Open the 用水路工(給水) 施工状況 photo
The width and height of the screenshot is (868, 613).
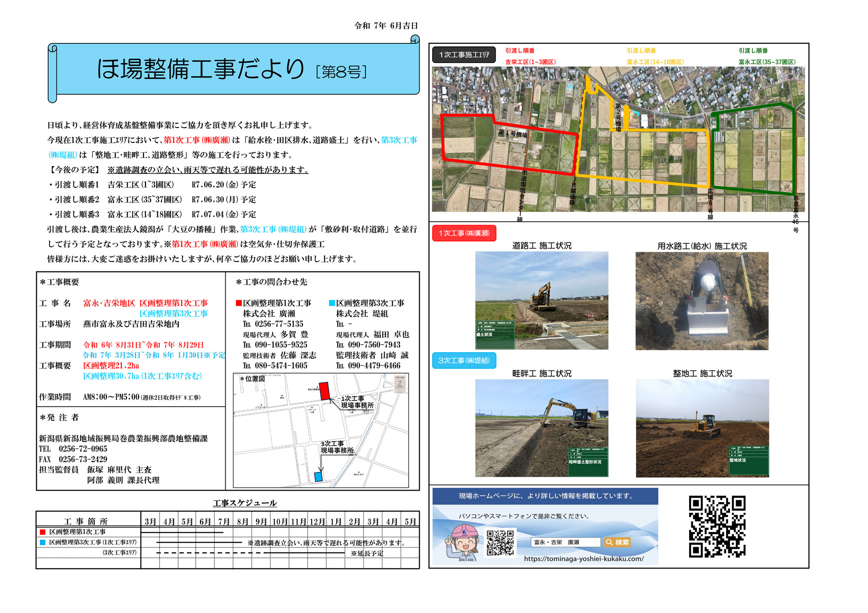pyautogui.click(x=702, y=301)
